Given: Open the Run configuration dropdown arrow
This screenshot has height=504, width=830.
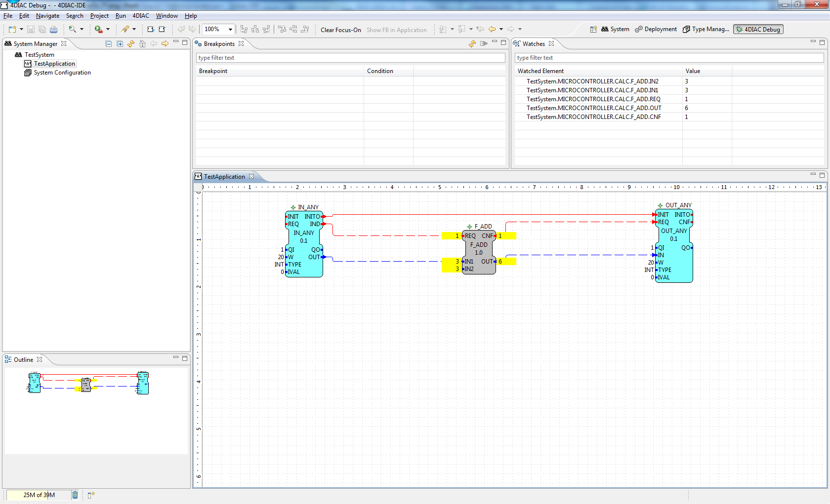Looking at the screenshot, I should [x=108, y=29].
